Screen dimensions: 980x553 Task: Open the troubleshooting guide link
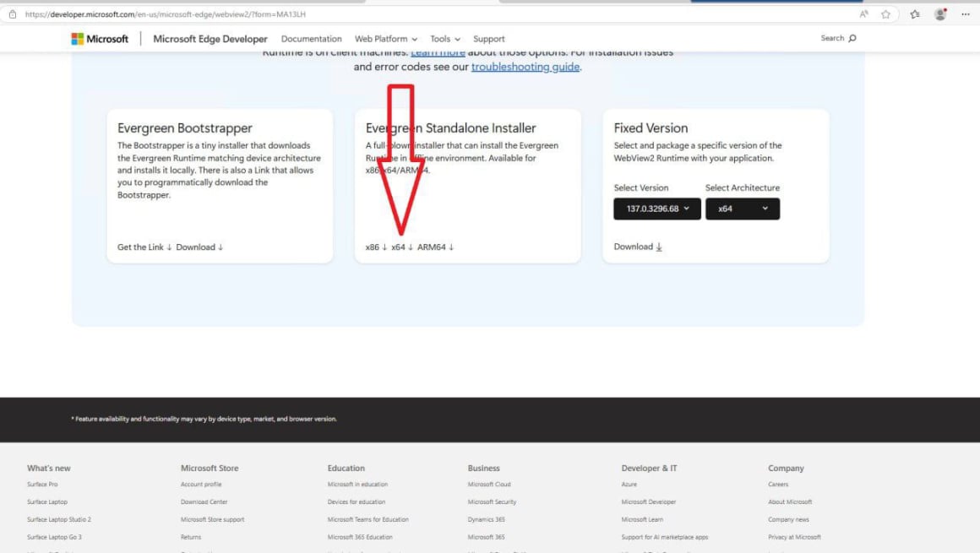click(x=525, y=67)
